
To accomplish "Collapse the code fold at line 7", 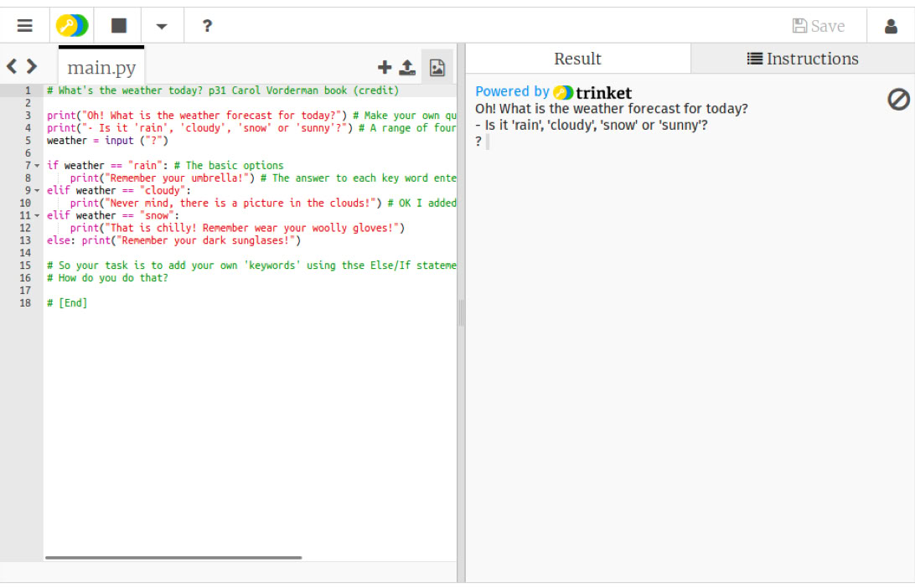I will [38, 166].
